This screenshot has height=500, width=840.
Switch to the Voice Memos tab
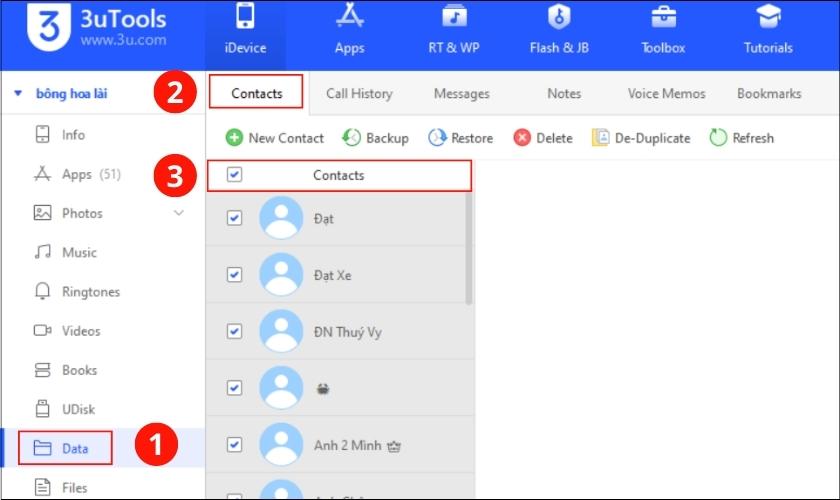[666, 93]
